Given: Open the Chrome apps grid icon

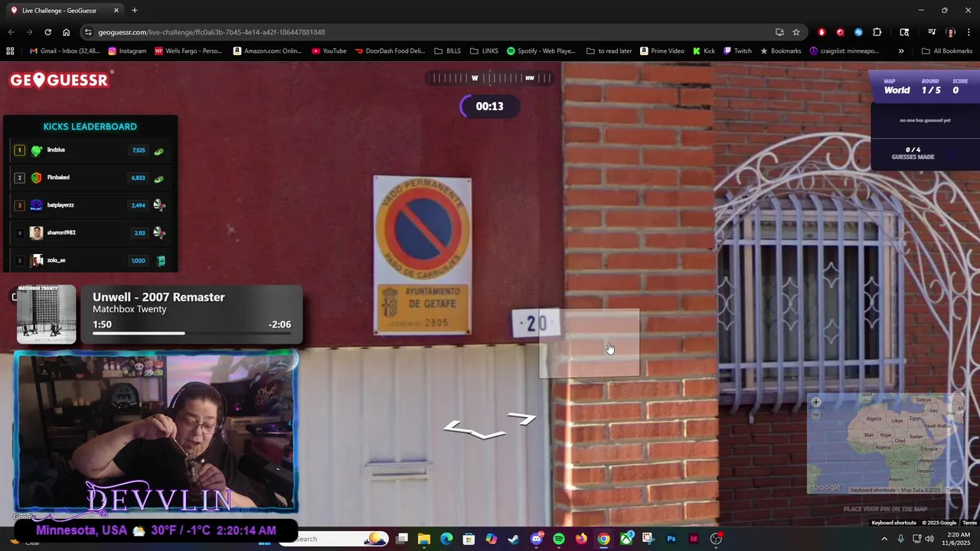Looking at the screenshot, I should (10, 51).
